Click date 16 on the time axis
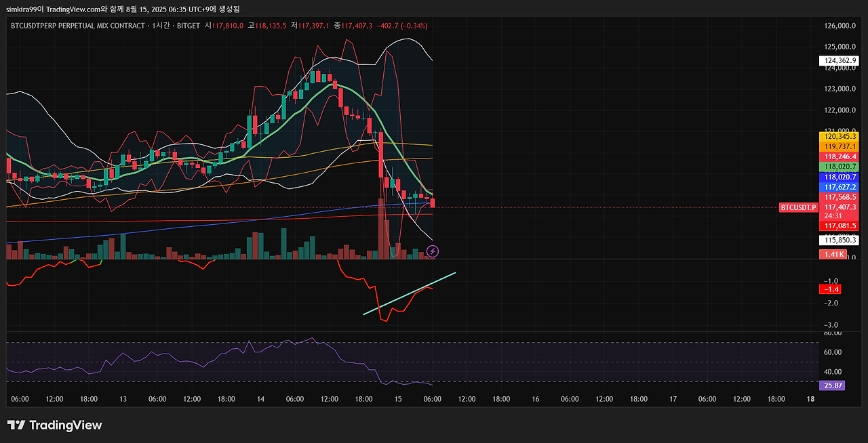868x443 pixels. point(536,400)
